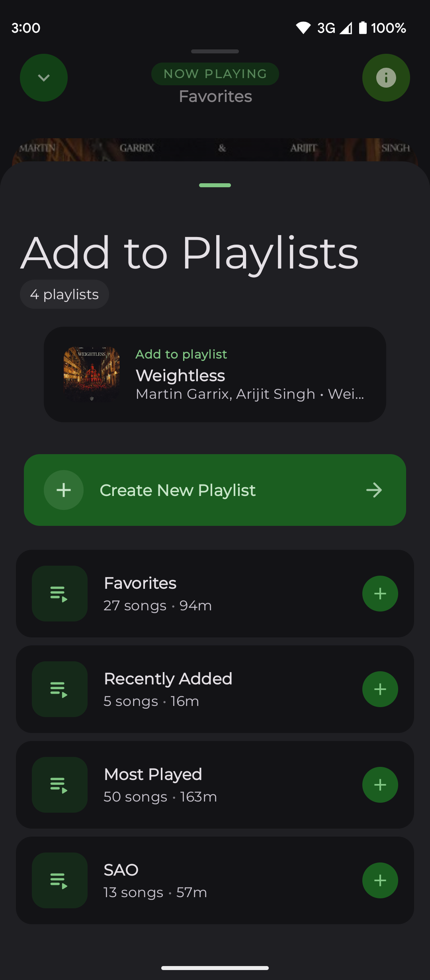Image resolution: width=430 pixels, height=980 pixels.
Task: Tap the battery icon in status bar
Action: click(x=363, y=28)
